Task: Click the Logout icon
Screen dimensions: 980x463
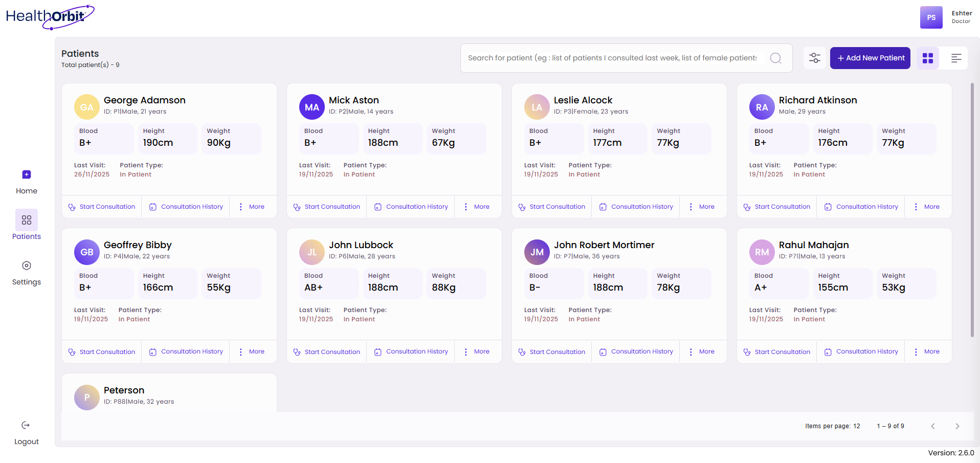Action: [x=26, y=425]
